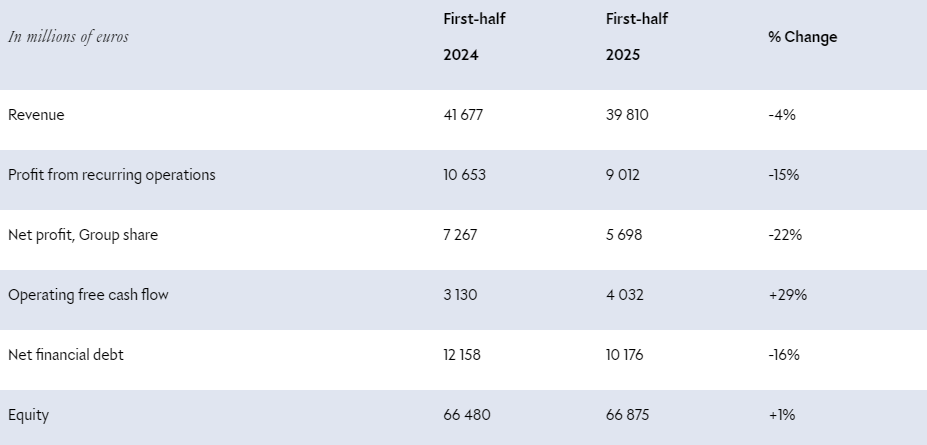Select the 66 875 equity value

[629, 415]
